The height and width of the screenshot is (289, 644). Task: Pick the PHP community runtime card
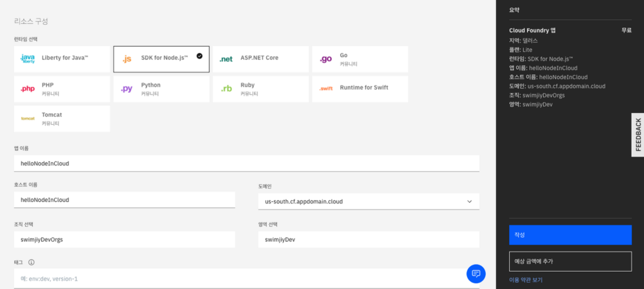pyautogui.click(x=62, y=89)
